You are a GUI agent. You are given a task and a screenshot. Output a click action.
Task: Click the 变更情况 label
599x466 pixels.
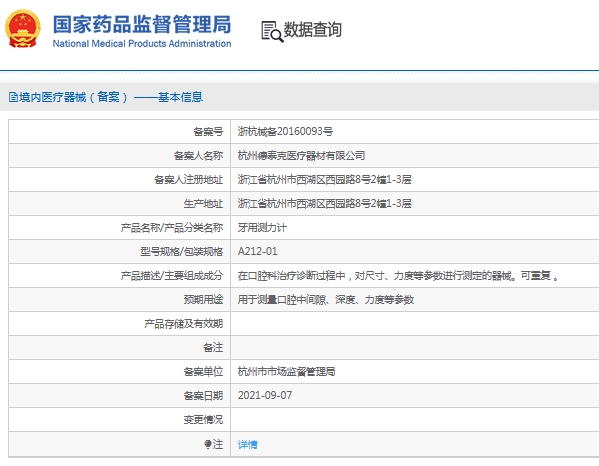203,420
